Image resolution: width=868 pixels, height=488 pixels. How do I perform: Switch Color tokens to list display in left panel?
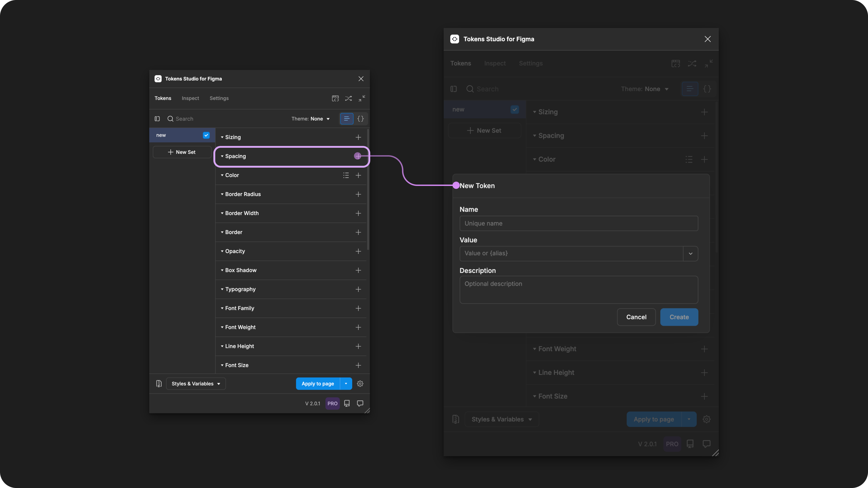pyautogui.click(x=346, y=175)
